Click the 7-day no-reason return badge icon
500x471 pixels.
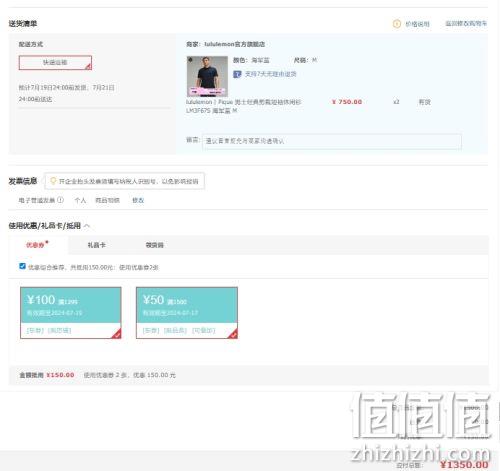(237, 74)
